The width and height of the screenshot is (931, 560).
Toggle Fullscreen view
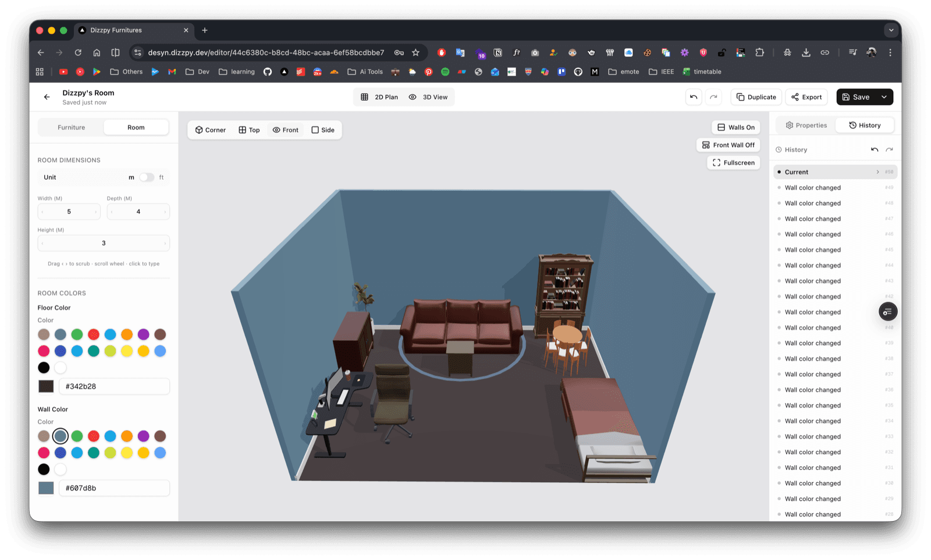[x=733, y=163]
